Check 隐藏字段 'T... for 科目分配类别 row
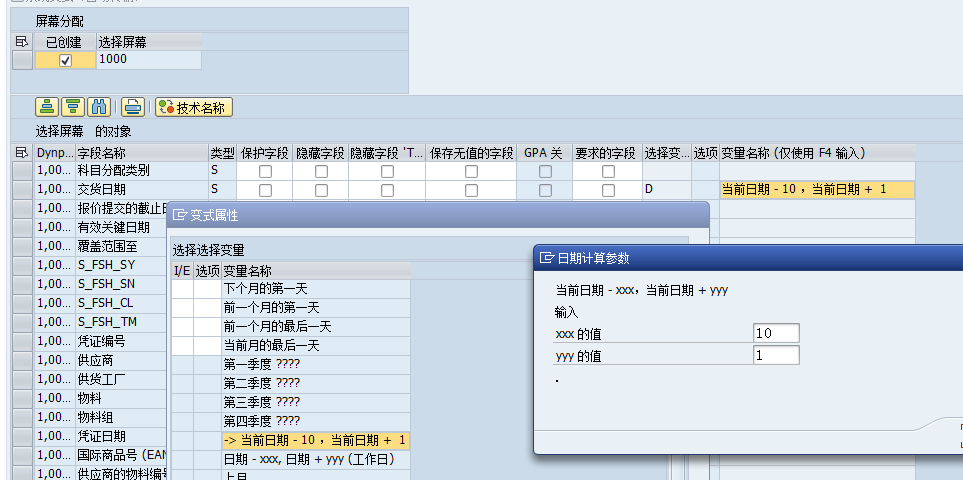963x480 pixels. 388,171
